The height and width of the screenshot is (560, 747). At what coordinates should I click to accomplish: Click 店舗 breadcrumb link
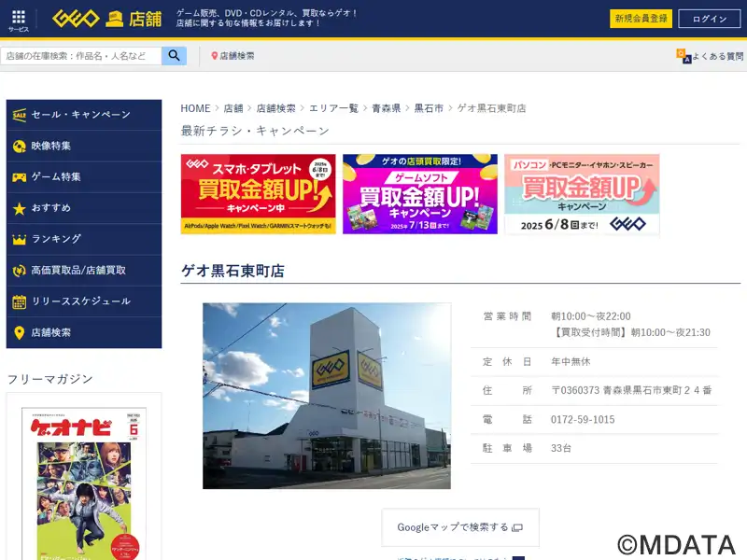(233, 108)
